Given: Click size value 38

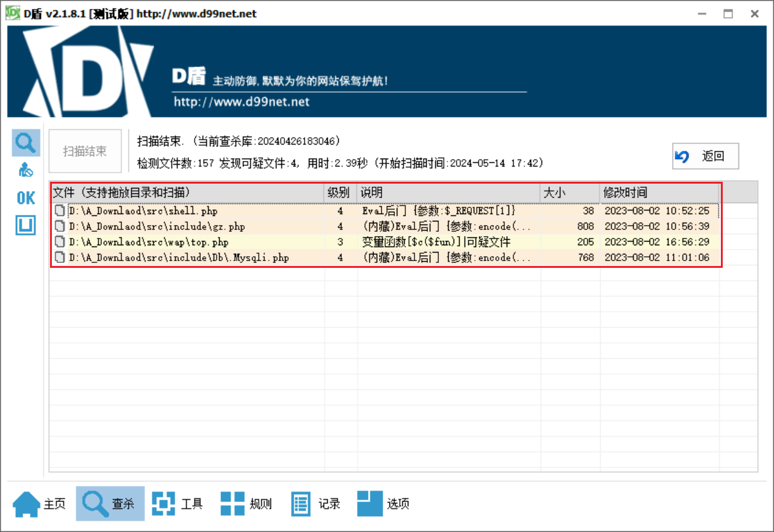Looking at the screenshot, I should [x=588, y=211].
